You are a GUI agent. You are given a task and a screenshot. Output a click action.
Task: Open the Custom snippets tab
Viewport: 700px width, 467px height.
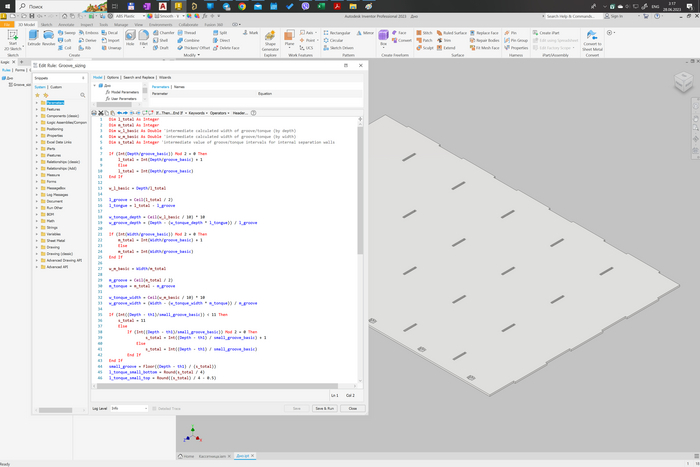pos(56,87)
